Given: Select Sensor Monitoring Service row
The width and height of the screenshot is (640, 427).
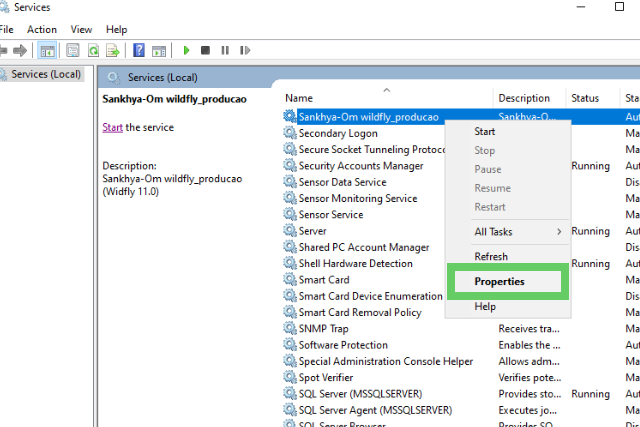Looking at the screenshot, I should tap(358, 199).
